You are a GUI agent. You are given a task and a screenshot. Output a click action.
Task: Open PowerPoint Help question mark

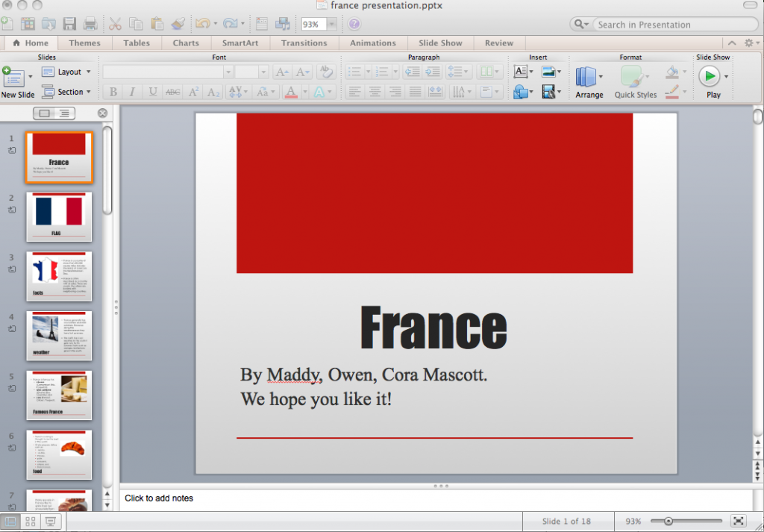[354, 23]
